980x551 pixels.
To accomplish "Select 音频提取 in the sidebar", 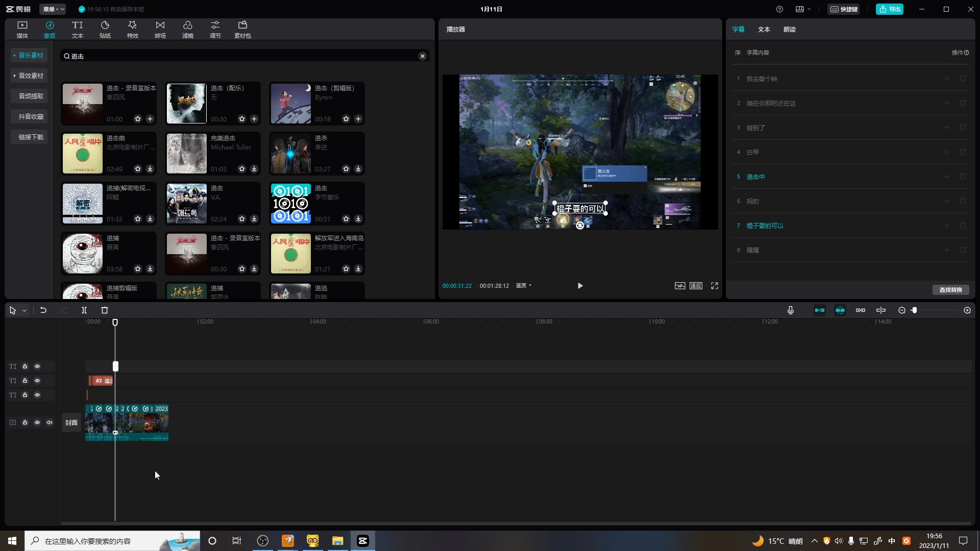I will point(29,96).
